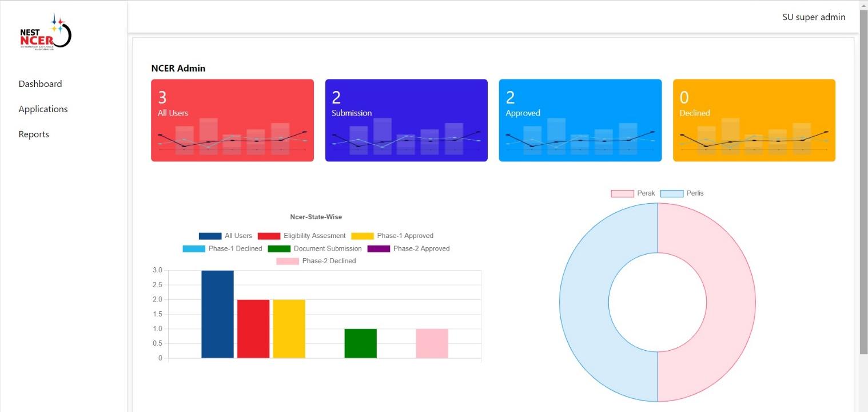The height and width of the screenshot is (412, 868).
Task: Toggle Phase-2 Approved legend entry
Action: click(x=408, y=248)
